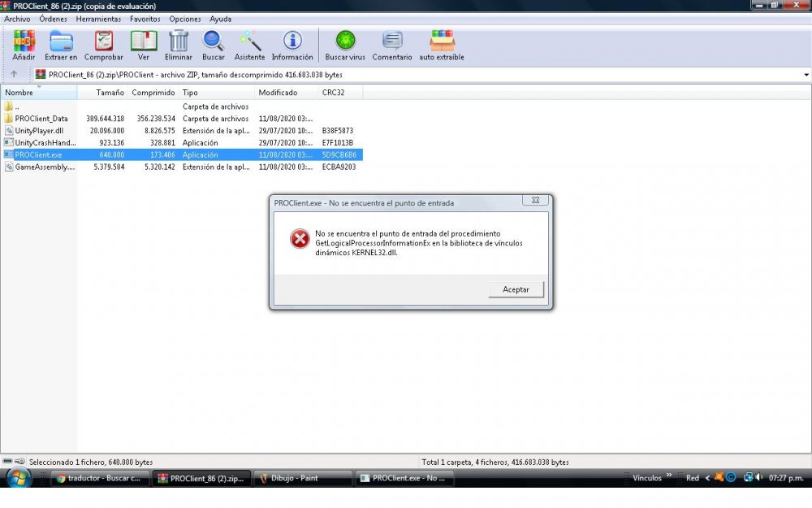Screen dimensions: 812x508
Task: Expand hidden Vínculos toolbar chevron
Action: pyautogui.click(x=668, y=475)
